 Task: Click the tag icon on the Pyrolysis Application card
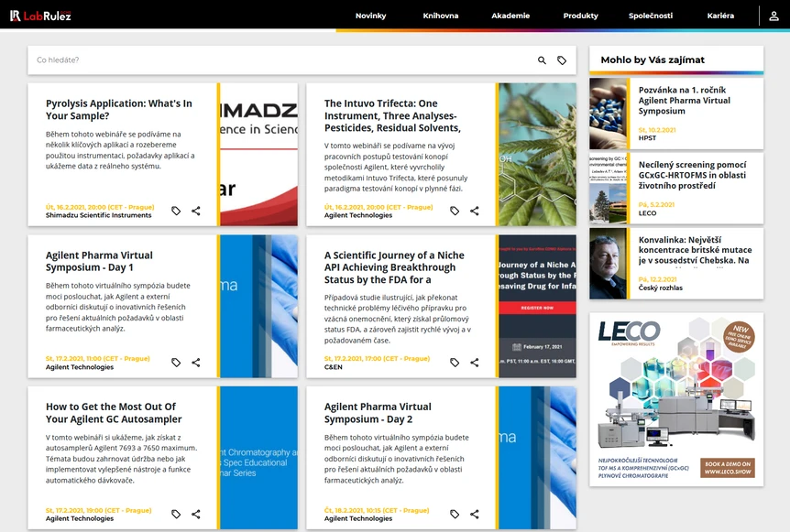(175, 210)
